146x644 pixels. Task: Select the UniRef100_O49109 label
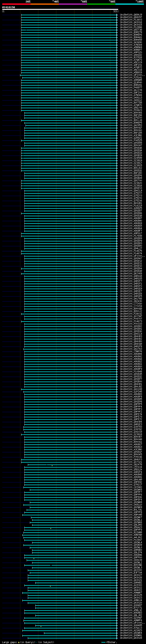pyautogui.click(x=131, y=560)
